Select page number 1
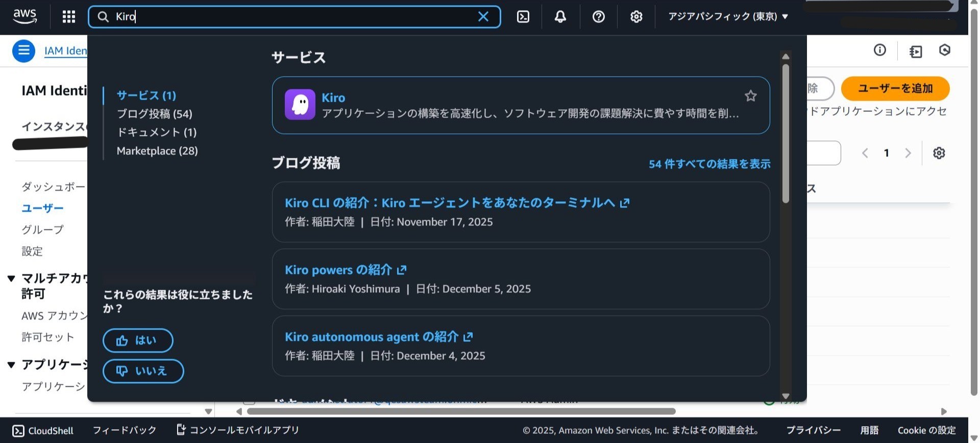The height and width of the screenshot is (443, 980). coord(887,153)
